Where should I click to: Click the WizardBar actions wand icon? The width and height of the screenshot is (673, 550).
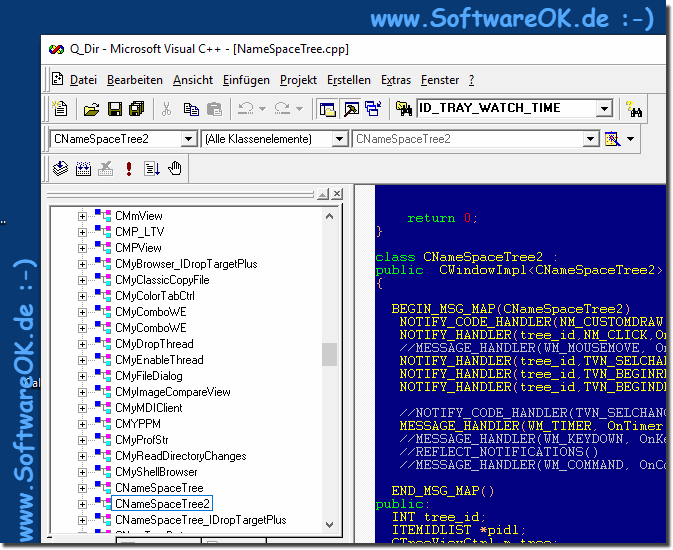[612, 139]
